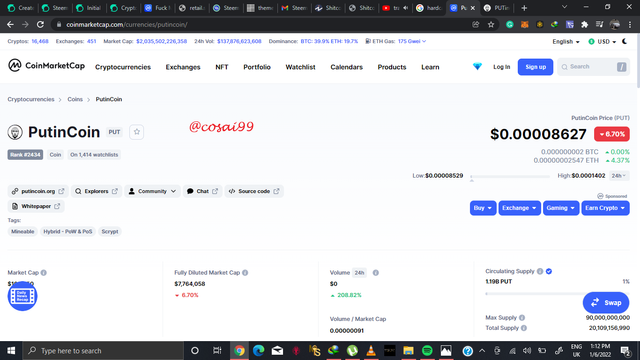Open Windows Start menu
The image size is (640, 360).
tap(11, 351)
